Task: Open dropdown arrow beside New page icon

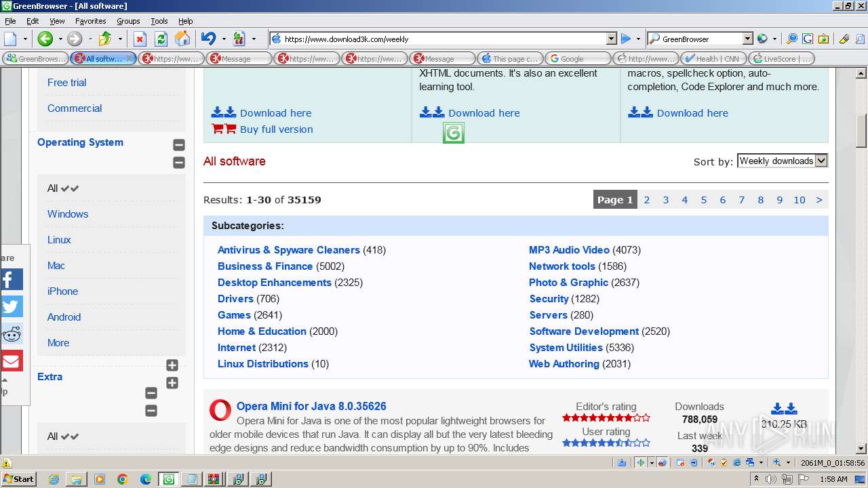Action: click(x=26, y=39)
